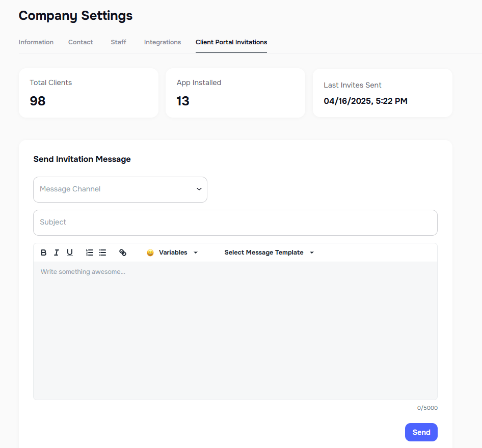482x448 pixels.
Task: Click the Variables chevron arrow
Action: [195, 252]
